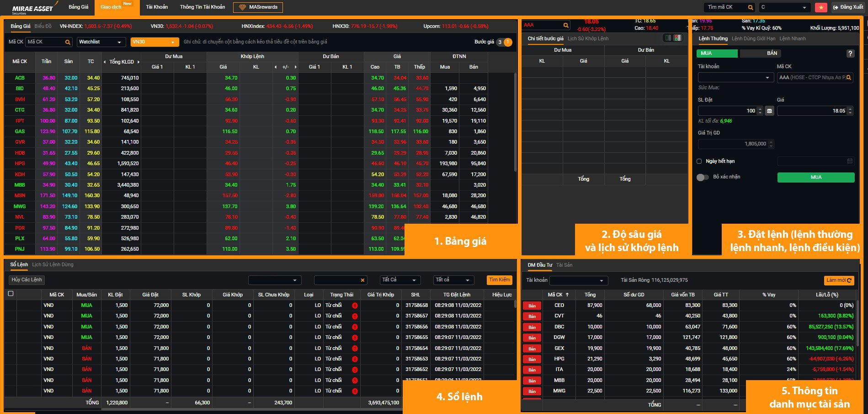
Task: Click the Vietnam flag language icon
Action: (x=821, y=7)
